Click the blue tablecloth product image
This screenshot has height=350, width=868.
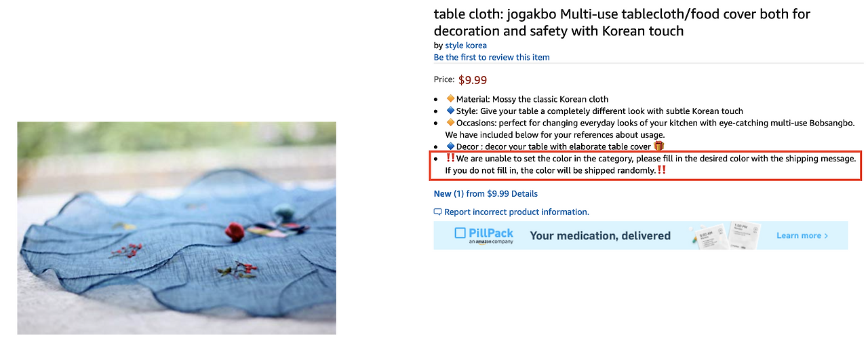point(176,228)
